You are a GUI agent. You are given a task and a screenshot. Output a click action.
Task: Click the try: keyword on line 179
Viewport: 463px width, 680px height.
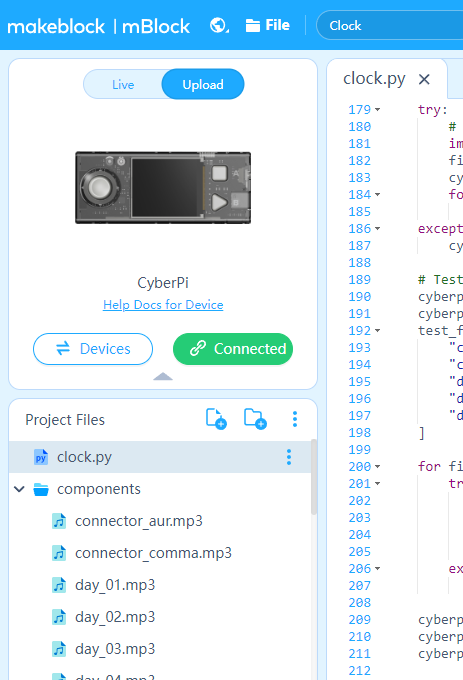(x=432, y=110)
